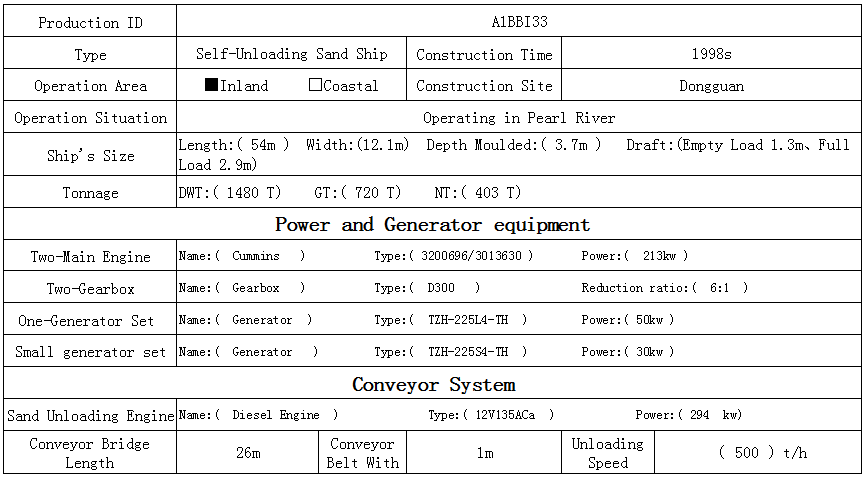This screenshot has width=867, height=478.
Task: Select the Cummins engine name field
Action: (256, 256)
